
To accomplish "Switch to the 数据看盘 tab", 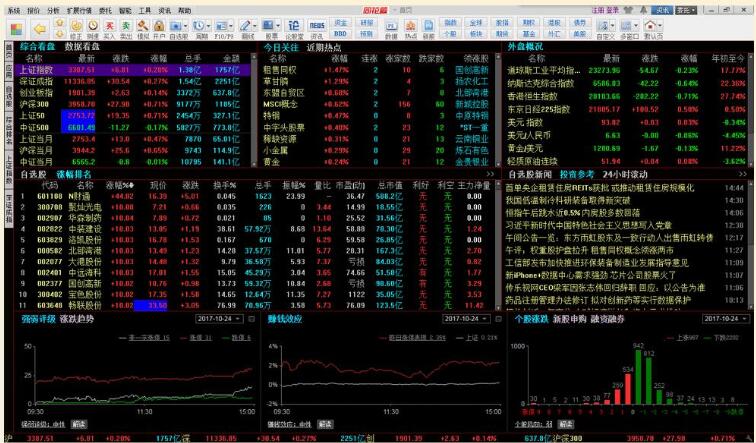I will (82, 47).
